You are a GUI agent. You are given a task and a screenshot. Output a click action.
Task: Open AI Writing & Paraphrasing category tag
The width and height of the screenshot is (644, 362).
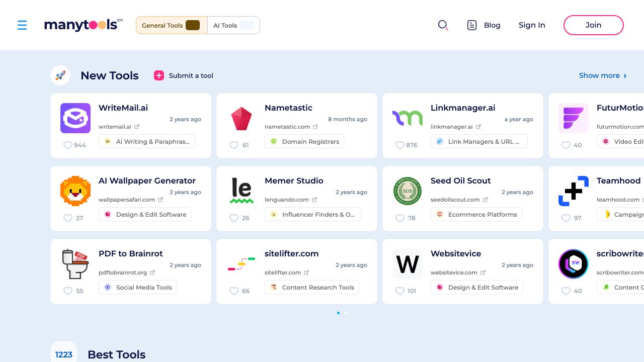[x=147, y=141]
